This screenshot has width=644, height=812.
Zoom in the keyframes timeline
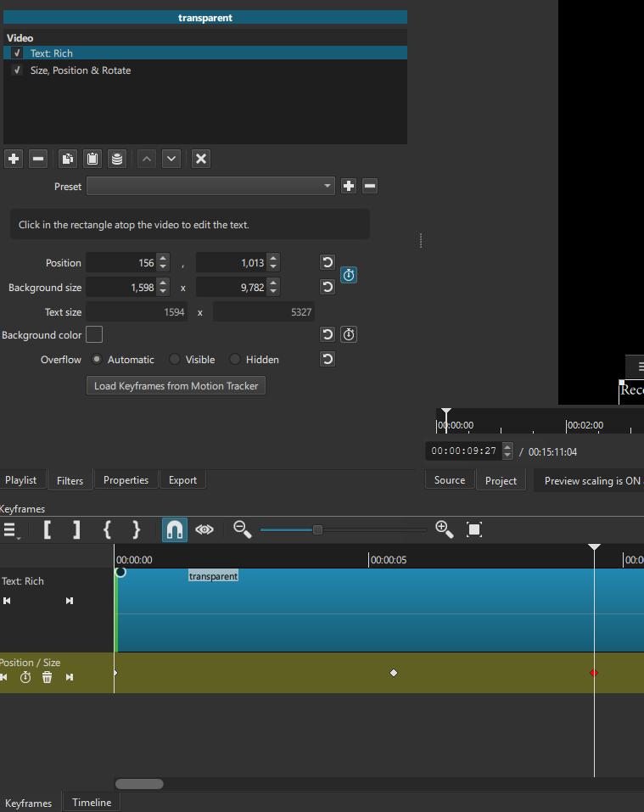[444, 529]
